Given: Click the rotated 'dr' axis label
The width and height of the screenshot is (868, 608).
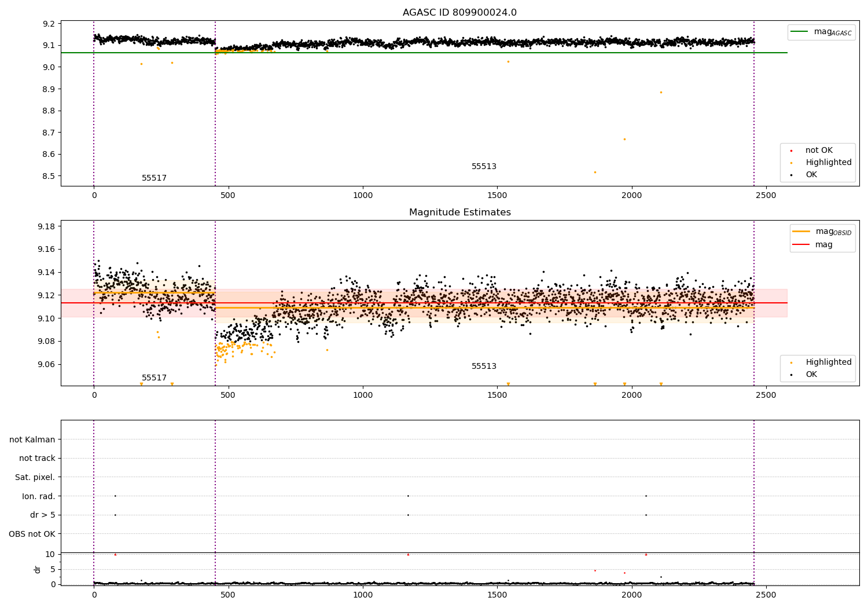Looking at the screenshot, I should click(38, 569).
